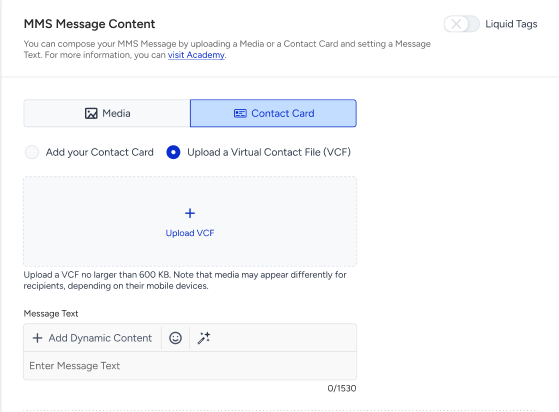Open the visit Academy link
This screenshot has height=412, width=559.
pos(196,55)
